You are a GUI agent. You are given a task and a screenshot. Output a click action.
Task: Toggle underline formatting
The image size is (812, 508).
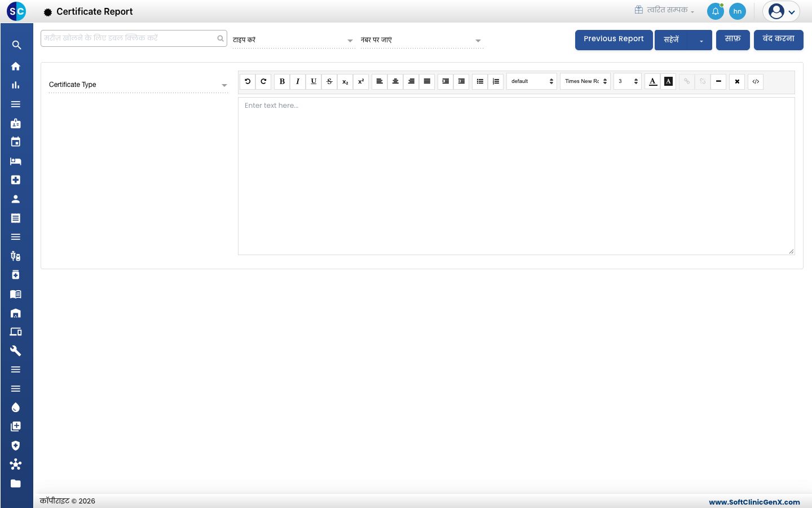pos(314,81)
